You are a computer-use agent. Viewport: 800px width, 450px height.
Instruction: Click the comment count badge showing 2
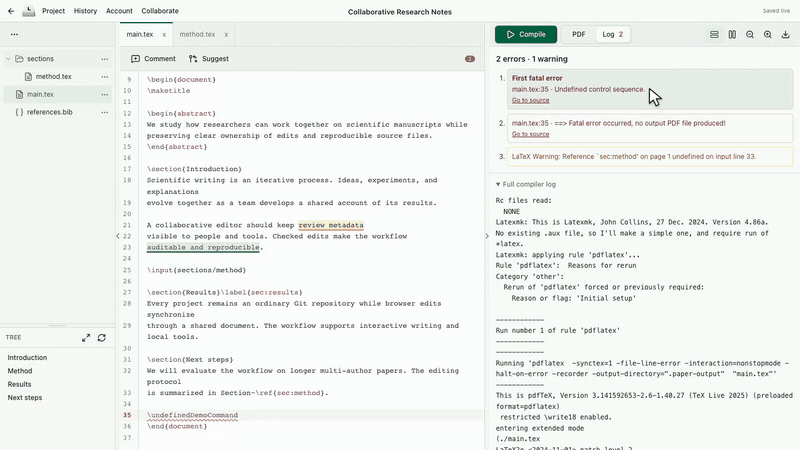[469, 59]
